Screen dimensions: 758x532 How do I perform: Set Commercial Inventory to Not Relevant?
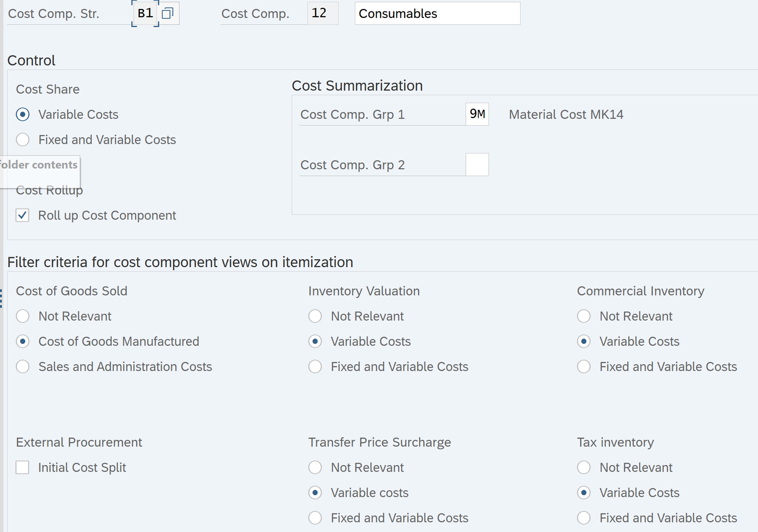tap(584, 316)
